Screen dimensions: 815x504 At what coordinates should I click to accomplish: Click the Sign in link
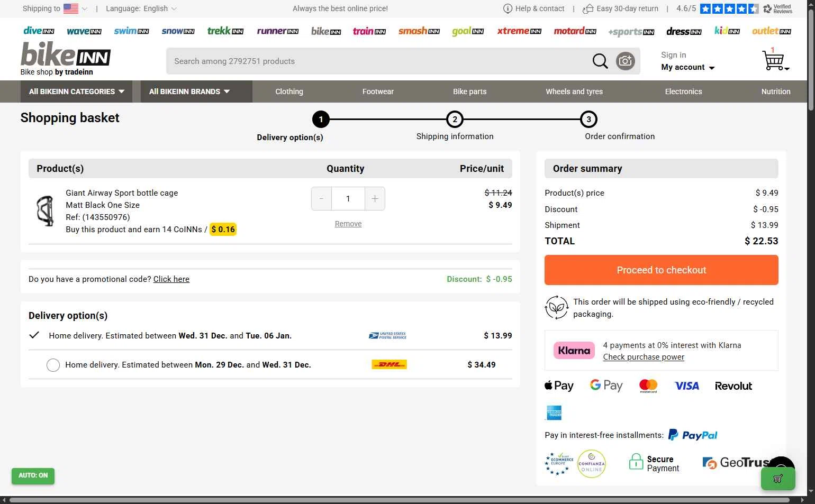pos(673,55)
